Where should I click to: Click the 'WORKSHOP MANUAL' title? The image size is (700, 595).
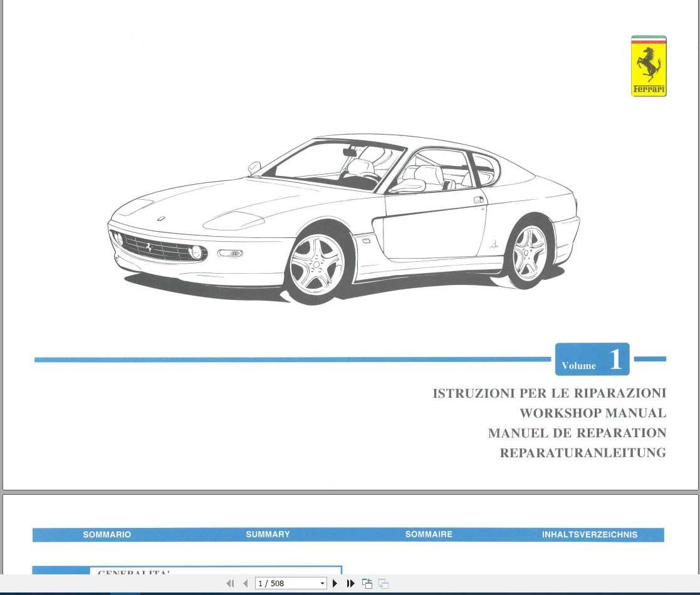point(593,413)
